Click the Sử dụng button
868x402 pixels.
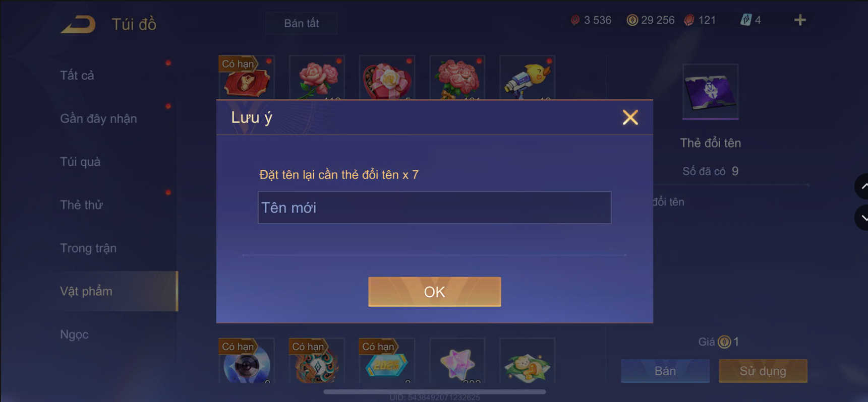click(x=763, y=371)
